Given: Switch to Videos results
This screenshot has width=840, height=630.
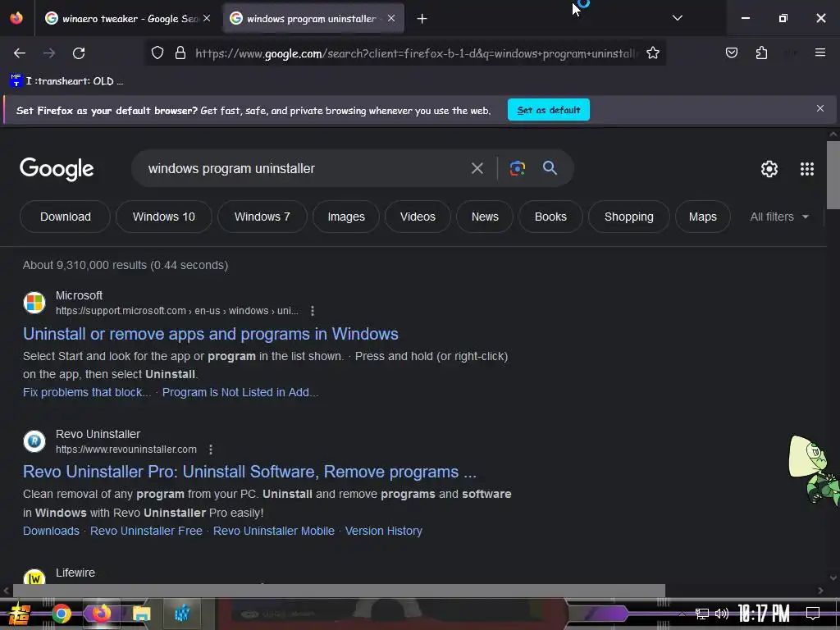Looking at the screenshot, I should click(x=418, y=217).
